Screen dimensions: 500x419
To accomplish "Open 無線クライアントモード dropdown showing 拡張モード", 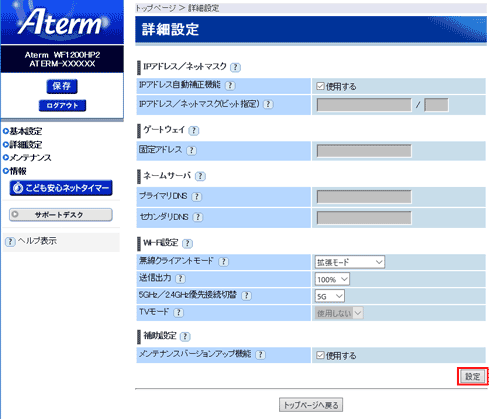I will (x=350, y=262).
